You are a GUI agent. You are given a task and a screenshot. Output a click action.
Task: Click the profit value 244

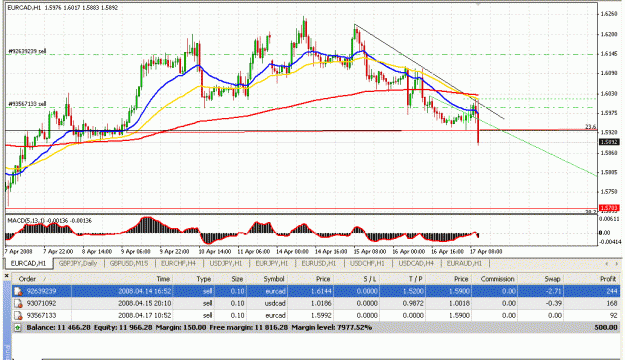pos(611,291)
